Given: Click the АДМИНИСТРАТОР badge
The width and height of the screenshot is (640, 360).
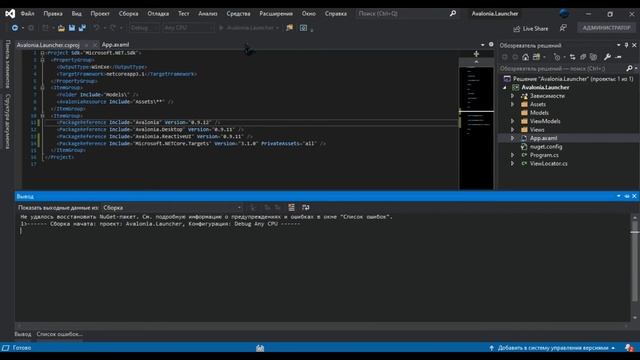Looking at the screenshot, I should 606,28.
